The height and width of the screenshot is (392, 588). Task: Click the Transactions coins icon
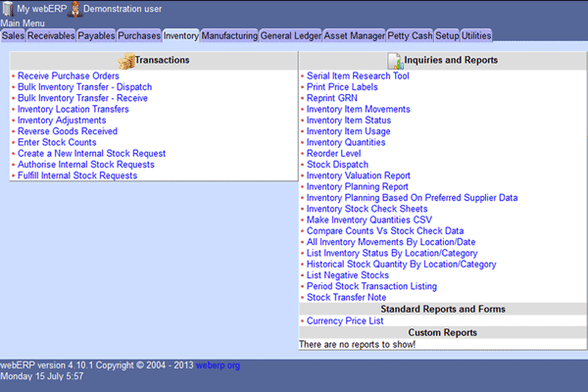126,61
